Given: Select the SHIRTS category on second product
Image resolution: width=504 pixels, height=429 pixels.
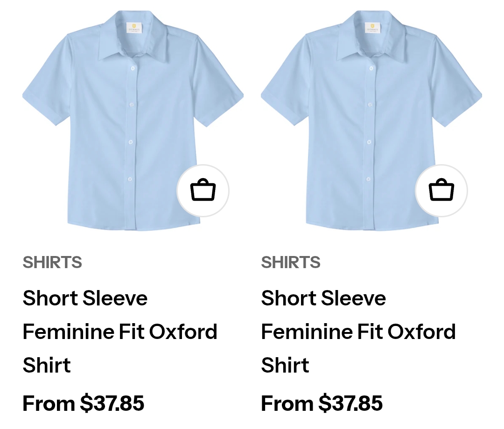Looking at the screenshot, I should (x=291, y=263).
